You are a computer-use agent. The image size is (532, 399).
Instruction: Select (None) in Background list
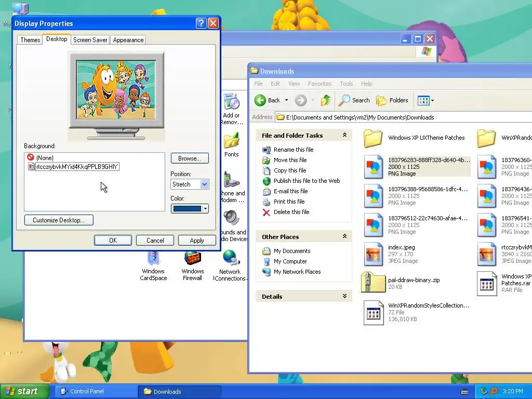pos(45,158)
